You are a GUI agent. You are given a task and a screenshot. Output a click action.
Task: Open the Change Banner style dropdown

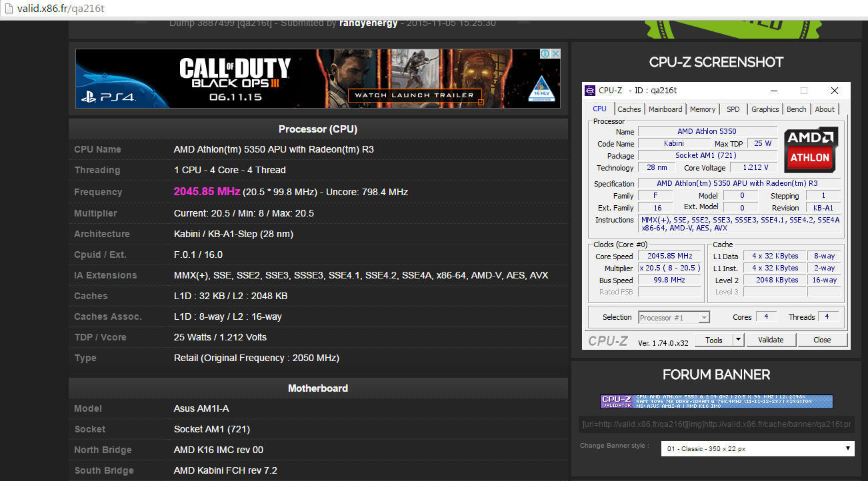pos(757,448)
